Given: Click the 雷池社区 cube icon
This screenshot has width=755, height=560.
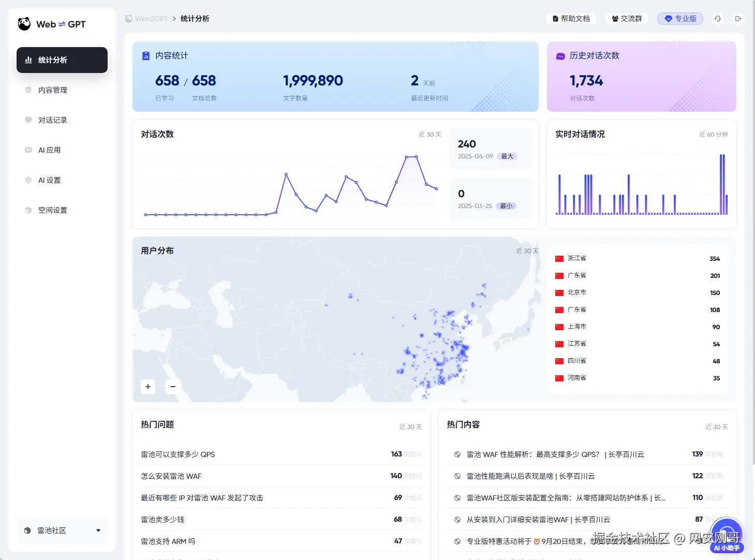Looking at the screenshot, I should [27, 530].
